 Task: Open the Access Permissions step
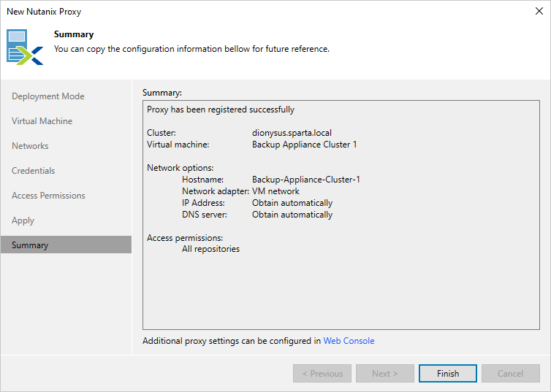pyautogui.click(x=48, y=196)
